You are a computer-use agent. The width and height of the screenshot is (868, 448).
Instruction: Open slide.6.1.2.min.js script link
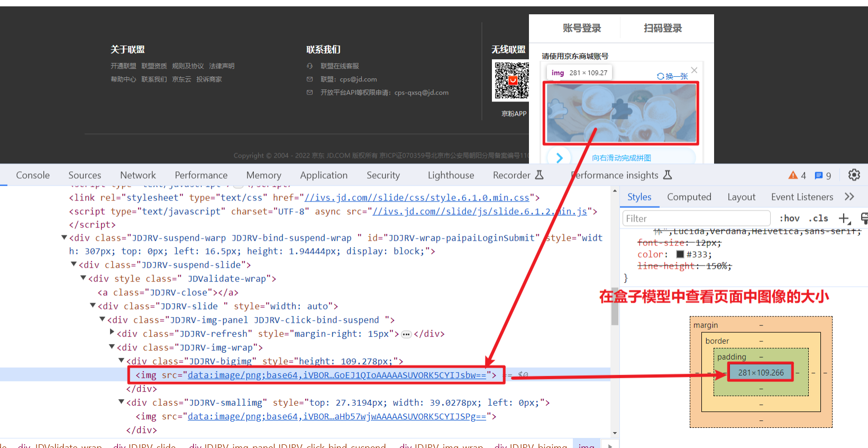[480, 211]
